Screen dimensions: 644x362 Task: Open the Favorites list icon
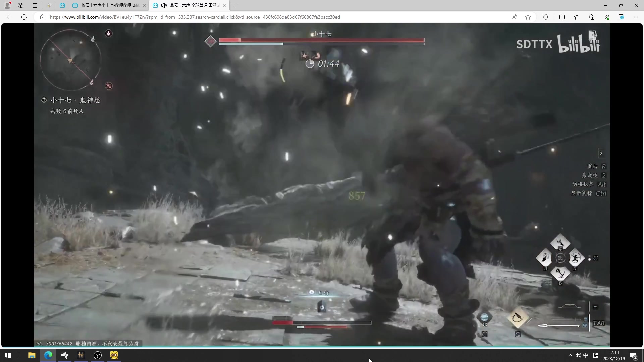577,17
